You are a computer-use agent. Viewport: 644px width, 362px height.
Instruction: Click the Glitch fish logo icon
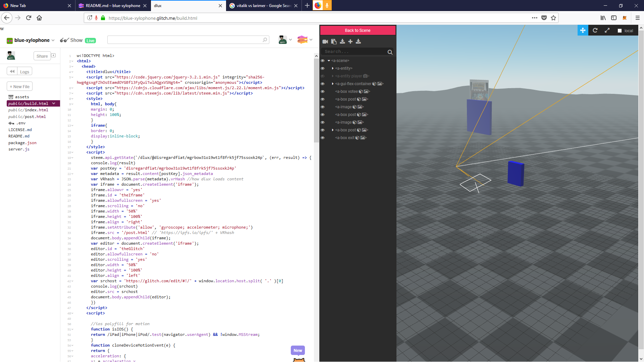pyautogui.click(x=302, y=40)
